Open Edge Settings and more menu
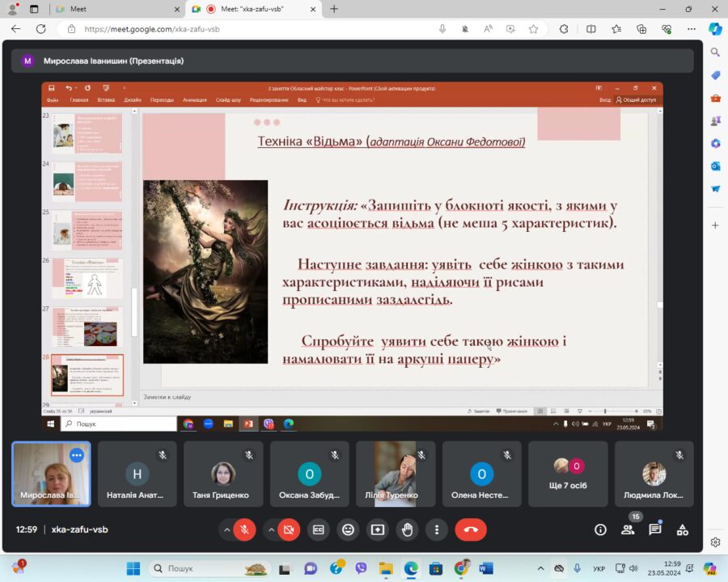 (692, 29)
